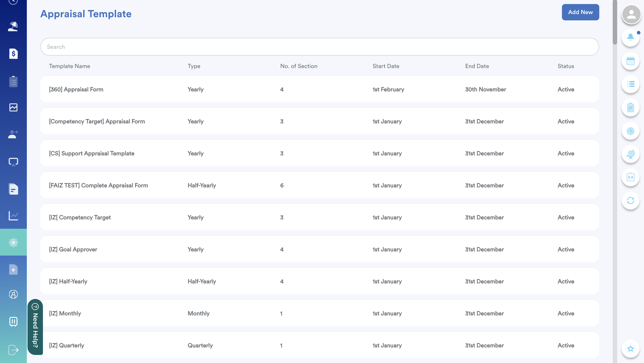Open the star favorites icon

630,348
